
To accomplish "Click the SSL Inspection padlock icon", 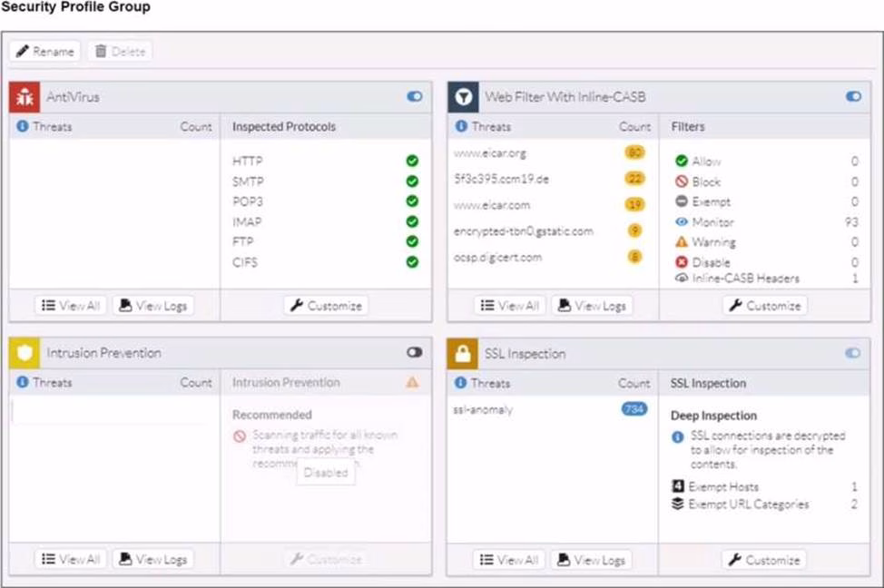I will (x=462, y=354).
